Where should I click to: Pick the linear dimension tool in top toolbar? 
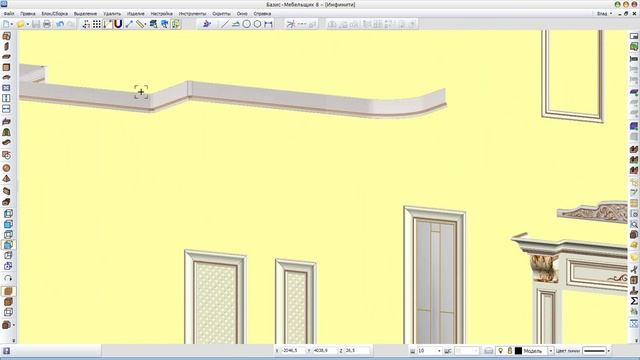point(268,24)
